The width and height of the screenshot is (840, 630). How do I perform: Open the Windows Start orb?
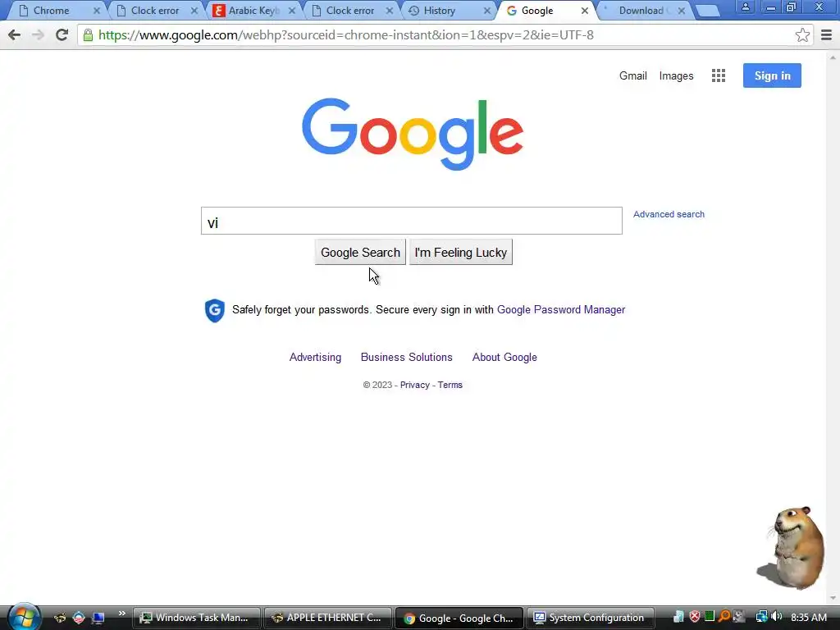[23, 617]
